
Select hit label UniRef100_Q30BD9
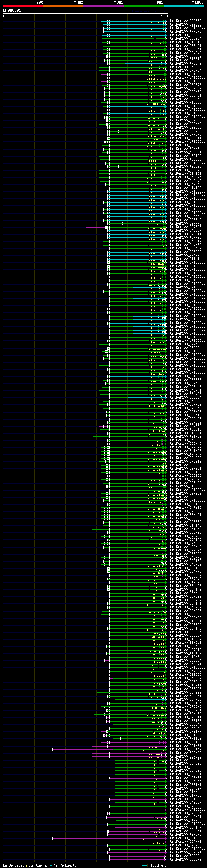pyautogui.click(x=186, y=56)
